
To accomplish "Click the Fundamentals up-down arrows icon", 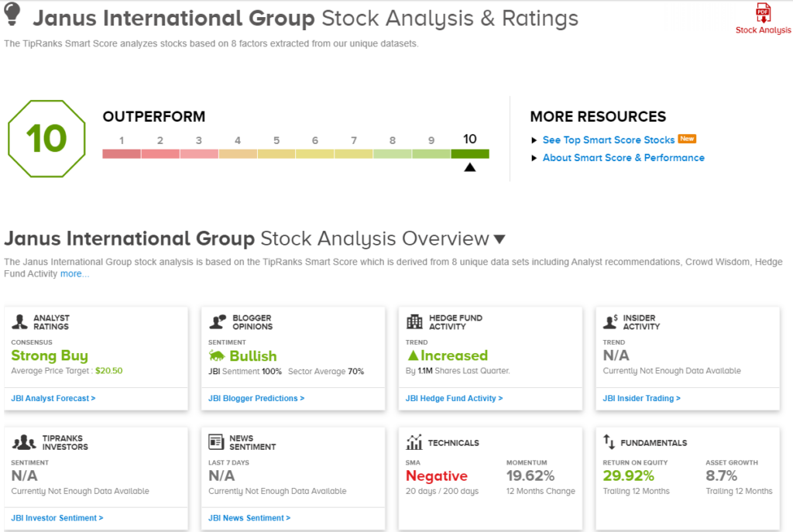I will click(609, 442).
